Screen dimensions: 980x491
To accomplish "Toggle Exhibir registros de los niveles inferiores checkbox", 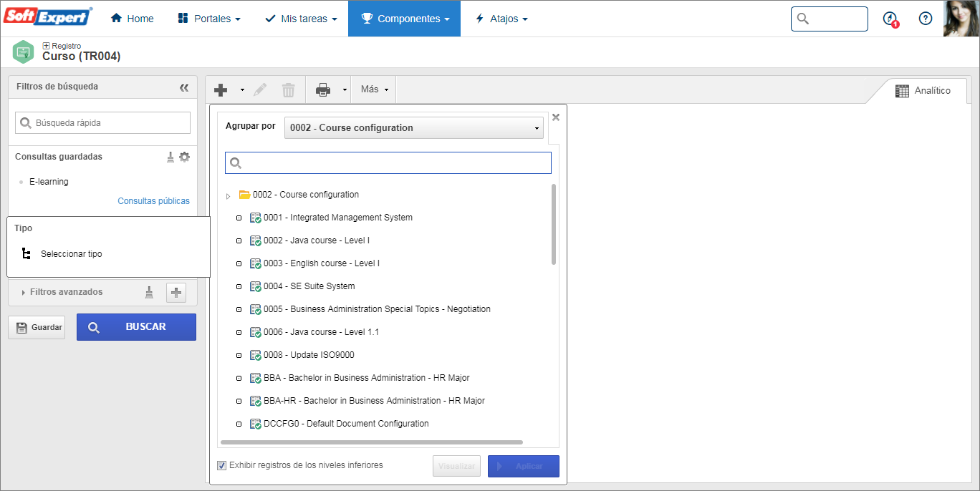I will tap(222, 465).
